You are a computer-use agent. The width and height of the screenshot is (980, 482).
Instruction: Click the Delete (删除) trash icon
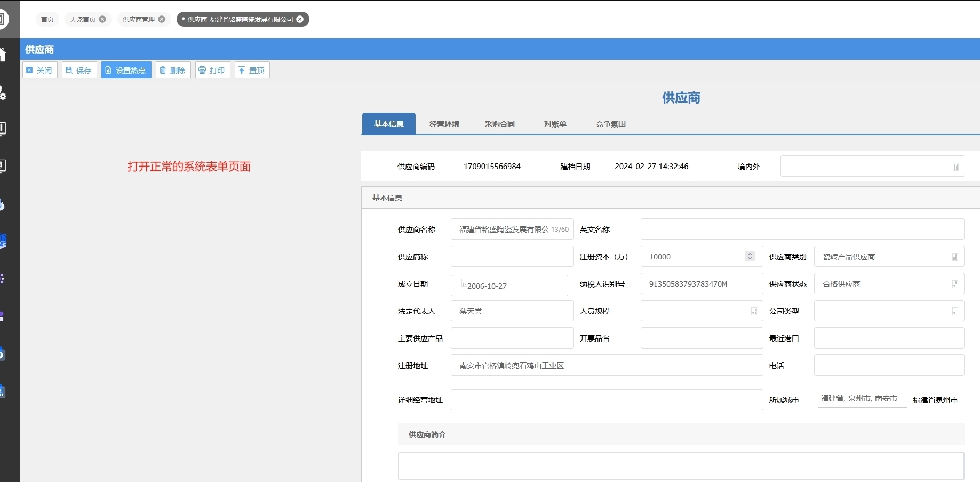tap(163, 70)
